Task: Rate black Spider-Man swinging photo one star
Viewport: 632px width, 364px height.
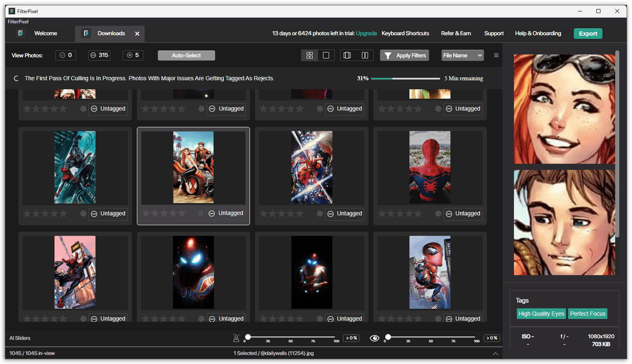Action: click(27, 214)
